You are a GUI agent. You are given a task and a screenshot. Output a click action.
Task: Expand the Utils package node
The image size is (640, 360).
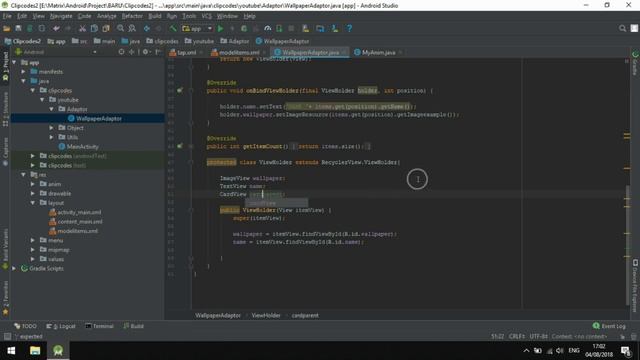(52, 137)
